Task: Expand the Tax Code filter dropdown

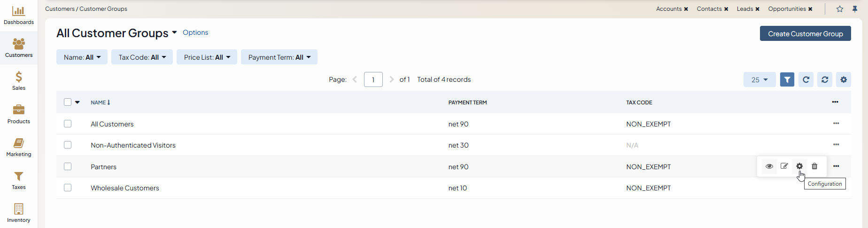Action: [142, 57]
